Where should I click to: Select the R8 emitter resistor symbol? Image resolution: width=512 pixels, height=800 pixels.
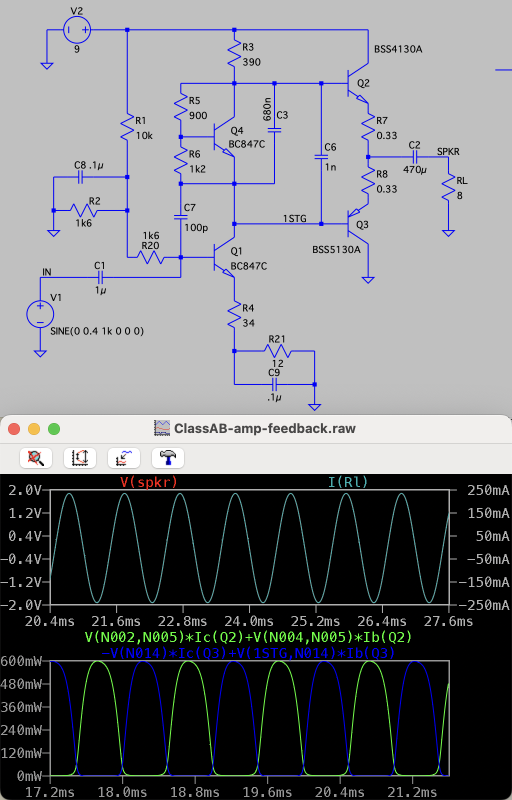[x=368, y=181]
